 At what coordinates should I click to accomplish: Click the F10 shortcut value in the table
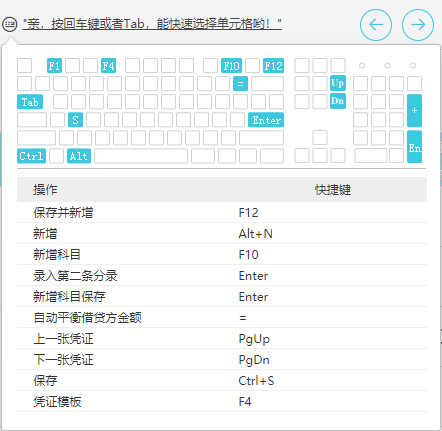(248, 255)
